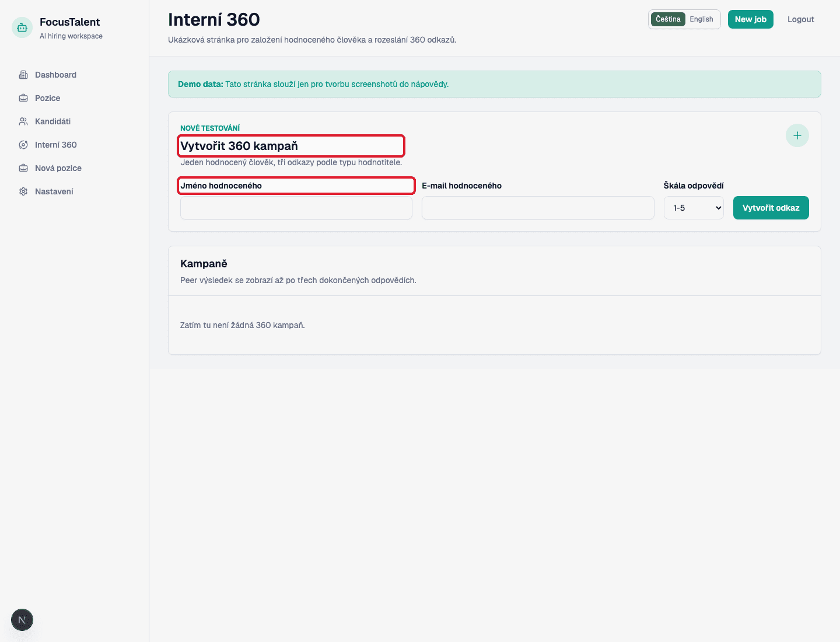This screenshot has width=840, height=642.
Task: Click the Nové testování label
Action: [210, 128]
